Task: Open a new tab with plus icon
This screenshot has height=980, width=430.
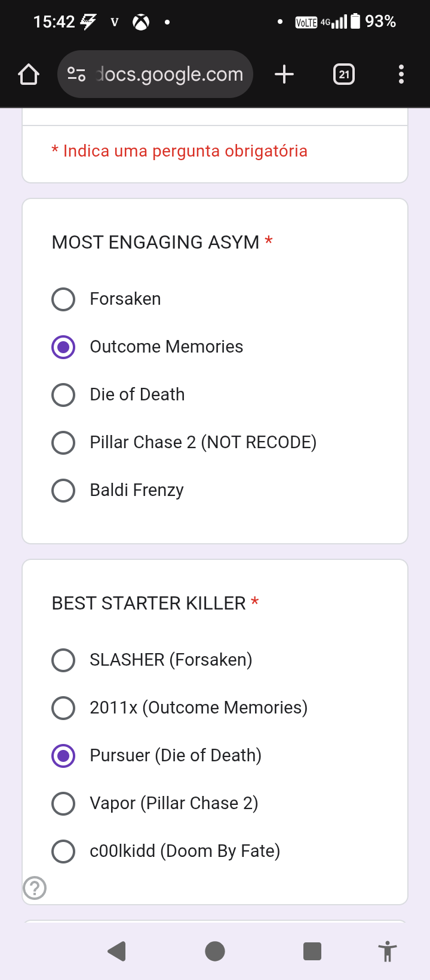Action: pos(284,75)
